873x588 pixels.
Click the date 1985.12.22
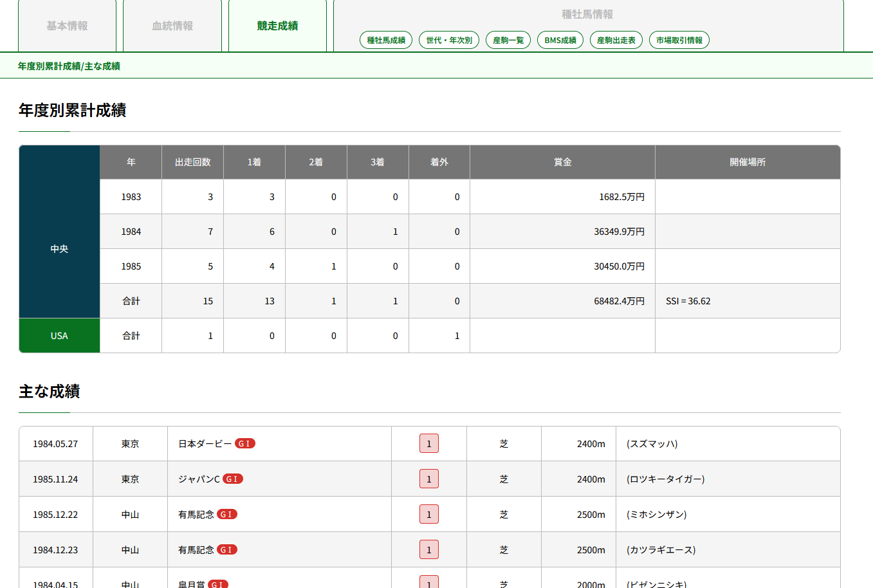[x=55, y=515]
